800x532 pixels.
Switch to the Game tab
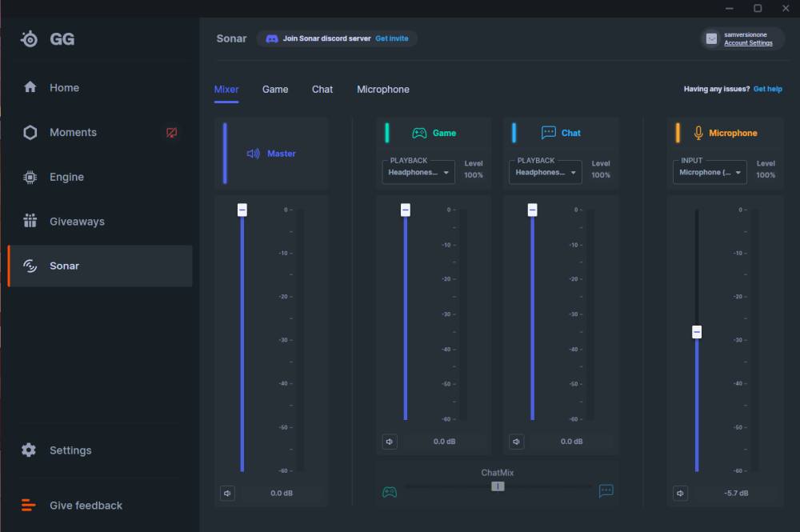[x=275, y=90]
